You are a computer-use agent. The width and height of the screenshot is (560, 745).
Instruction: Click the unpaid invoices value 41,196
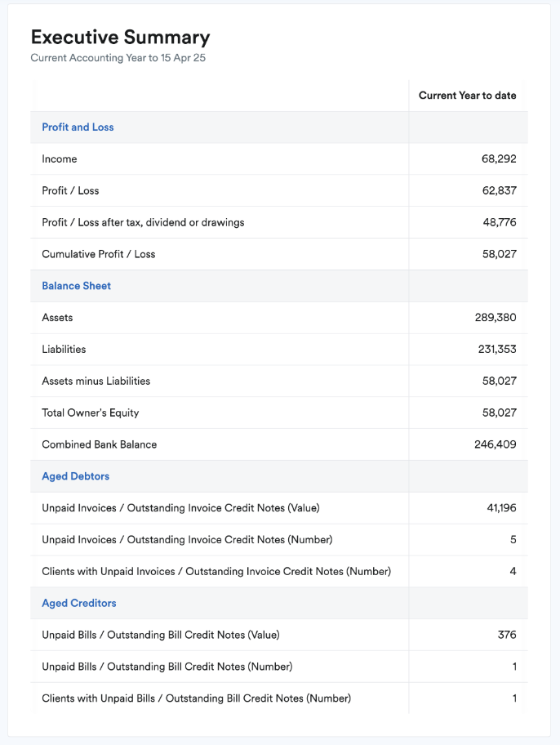coord(501,508)
